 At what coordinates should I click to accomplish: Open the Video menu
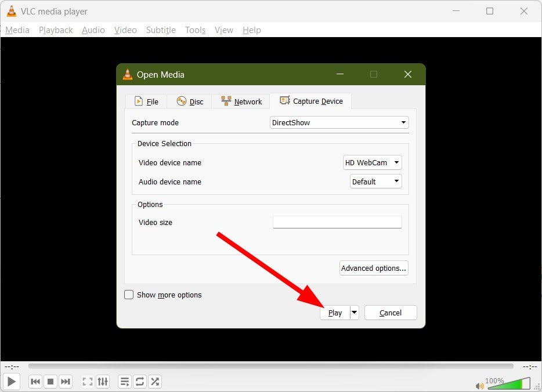pyautogui.click(x=125, y=30)
